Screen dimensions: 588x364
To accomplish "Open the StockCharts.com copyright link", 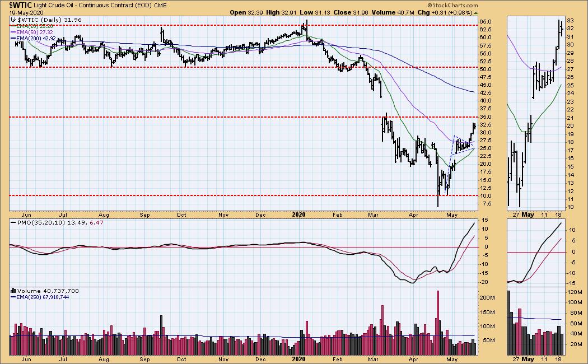I will click(452, 5).
